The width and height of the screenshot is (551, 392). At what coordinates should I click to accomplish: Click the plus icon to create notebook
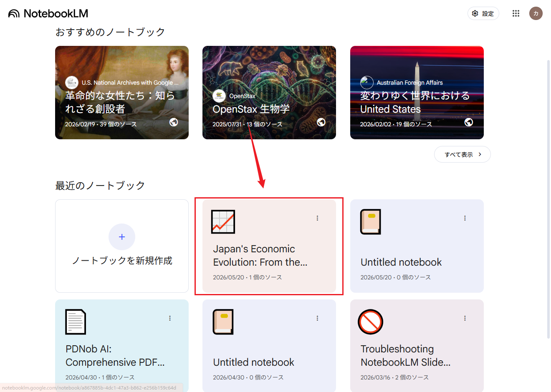[122, 237]
